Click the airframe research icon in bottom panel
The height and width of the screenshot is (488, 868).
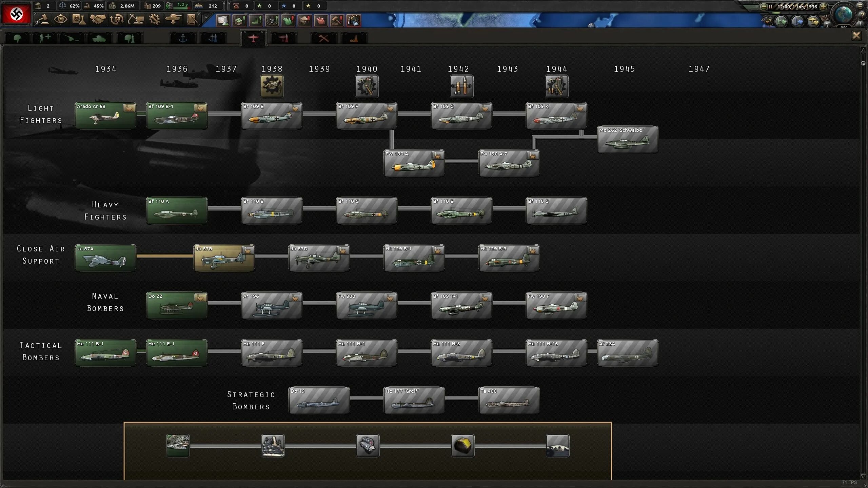[178, 445]
